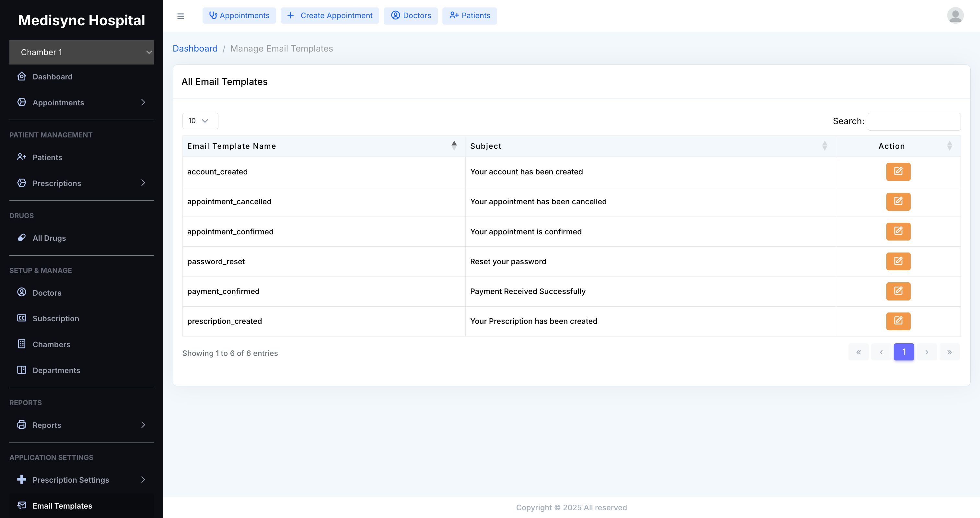The height and width of the screenshot is (518, 980).
Task: Open edit for prescription_created template
Action: point(898,321)
